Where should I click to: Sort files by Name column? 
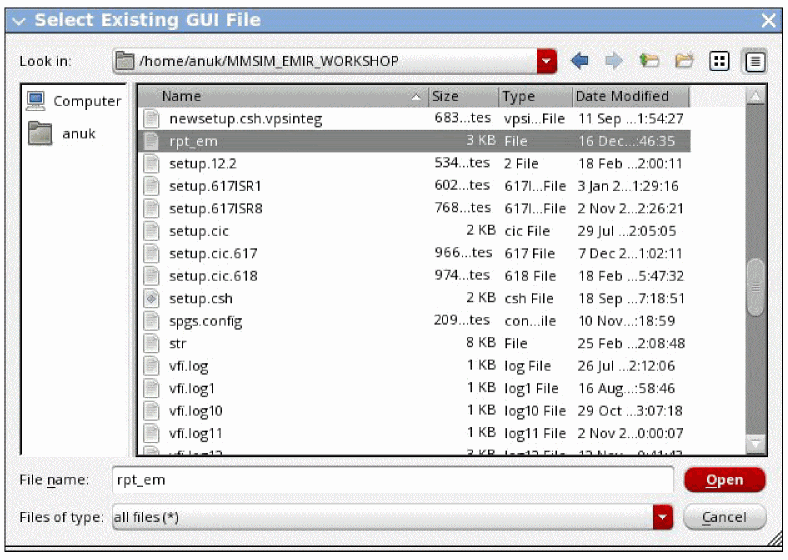click(x=280, y=97)
